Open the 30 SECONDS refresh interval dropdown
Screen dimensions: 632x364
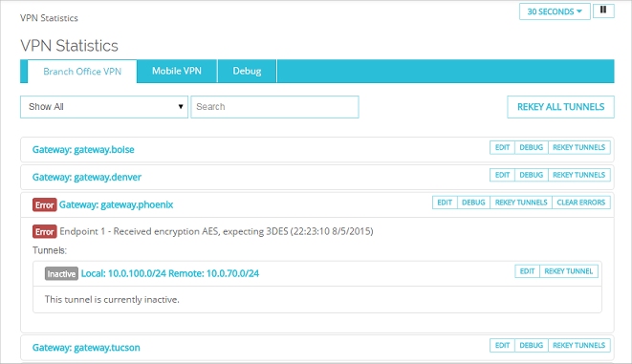[555, 11]
